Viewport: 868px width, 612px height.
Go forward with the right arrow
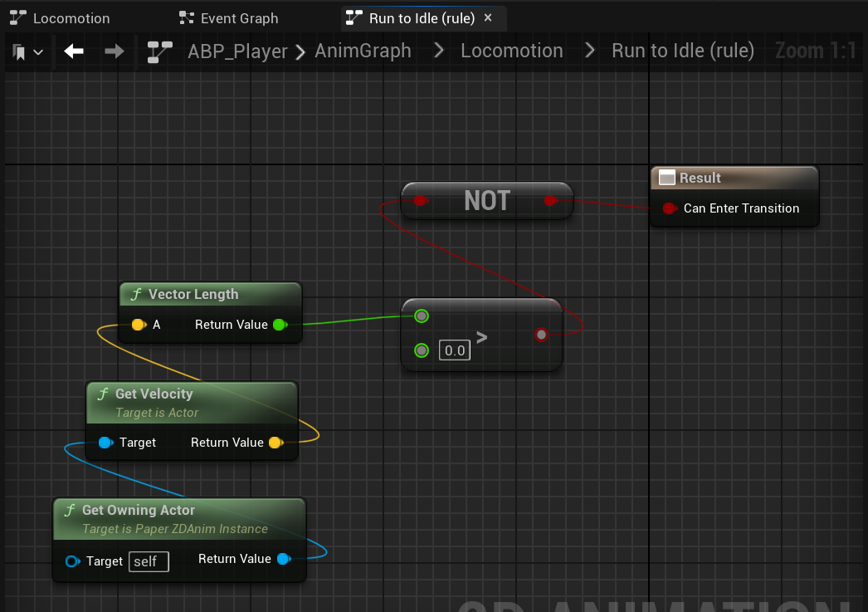point(114,51)
